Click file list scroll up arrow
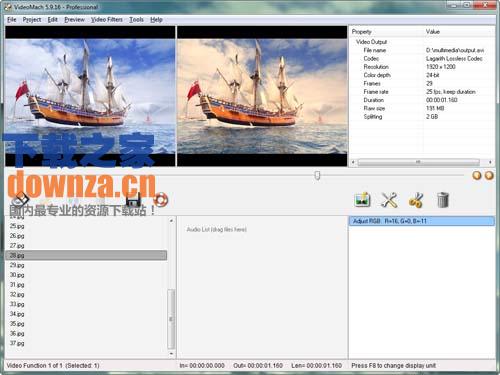The image size is (500, 375). [171, 221]
